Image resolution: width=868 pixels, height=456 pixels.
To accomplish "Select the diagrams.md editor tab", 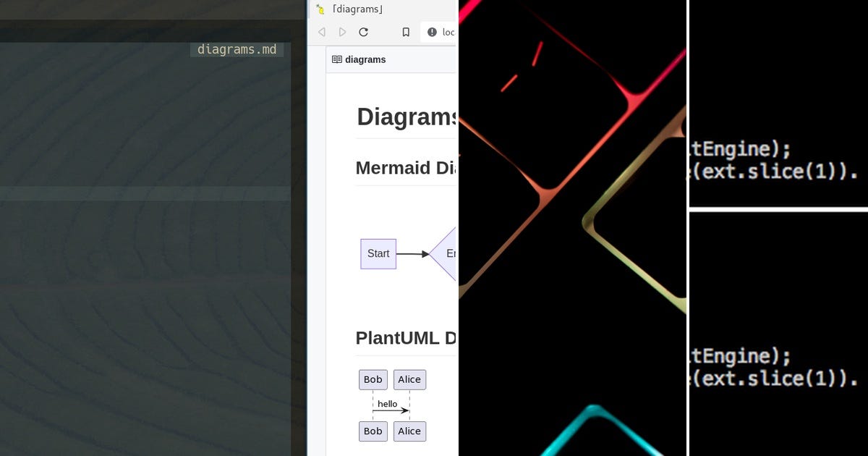I will pyautogui.click(x=237, y=49).
